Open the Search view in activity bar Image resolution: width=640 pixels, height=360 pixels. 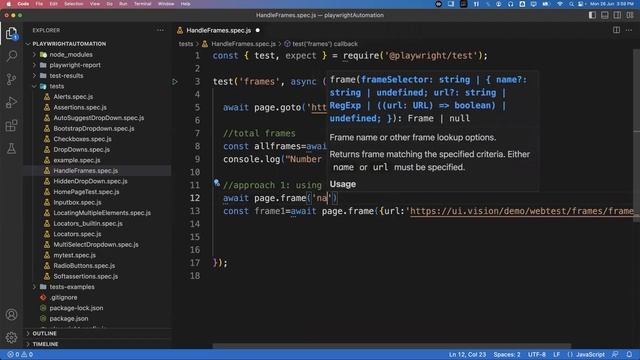(11, 56)
